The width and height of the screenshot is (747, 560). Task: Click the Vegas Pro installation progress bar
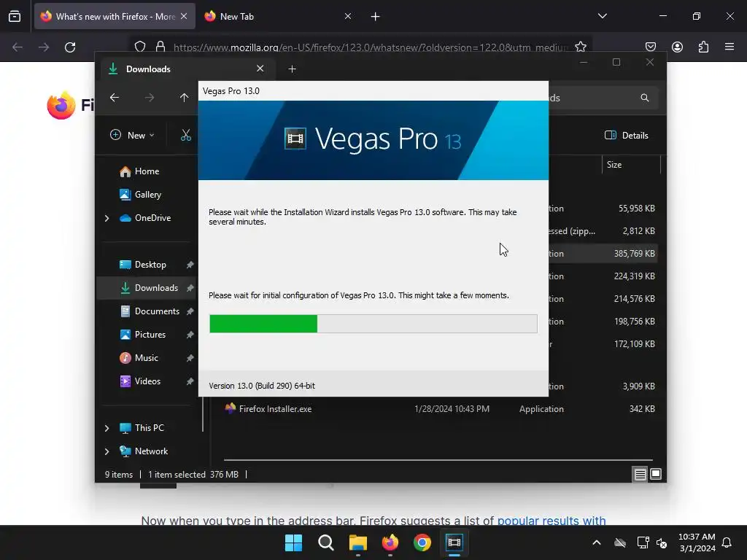(x=373, y=324)
